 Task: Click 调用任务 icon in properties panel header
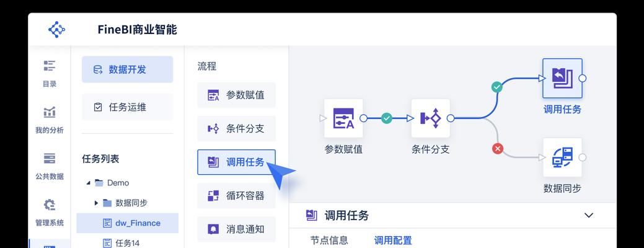(x=312, y=215)
